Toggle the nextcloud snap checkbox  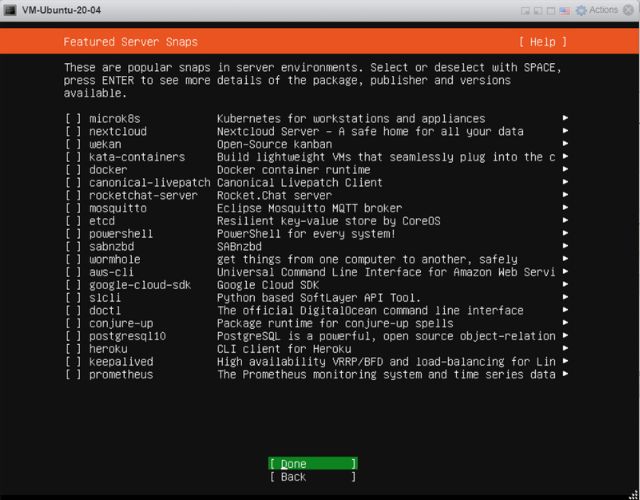(73, 131)
